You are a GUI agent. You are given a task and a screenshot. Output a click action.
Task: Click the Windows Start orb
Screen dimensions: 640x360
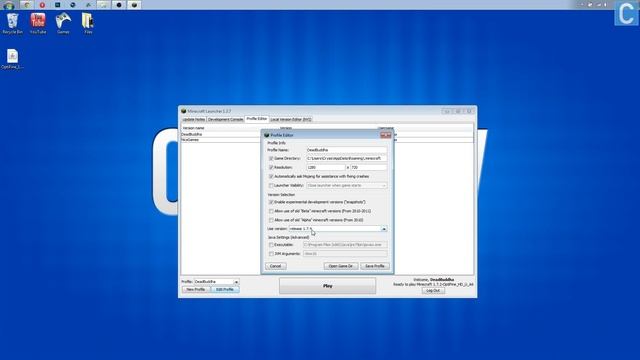coord(8,5)
